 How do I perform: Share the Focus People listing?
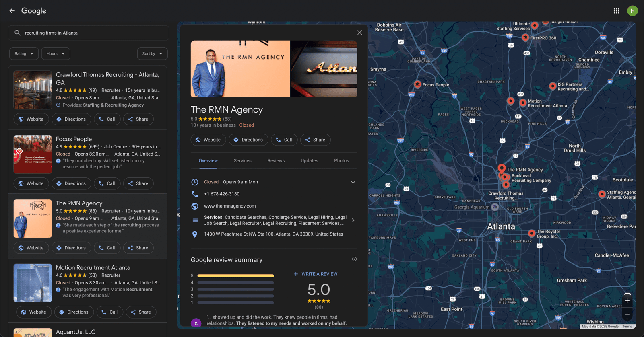pos(138,184)
